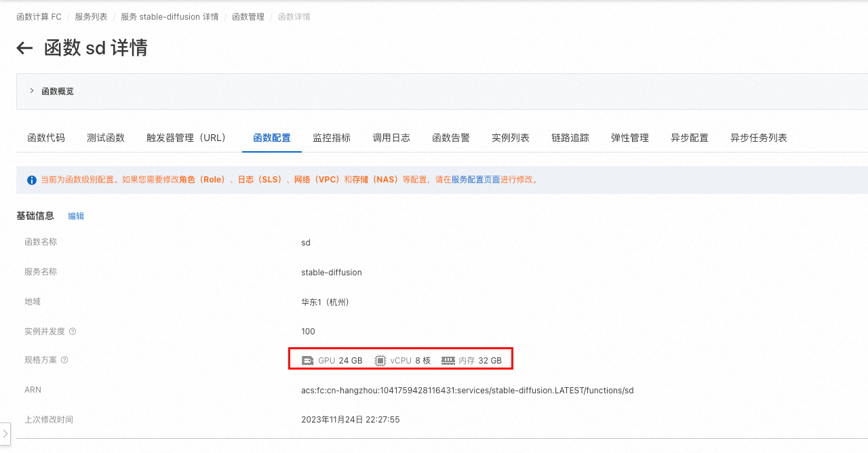Click the GPU 24 GB text

click(340, 361)
